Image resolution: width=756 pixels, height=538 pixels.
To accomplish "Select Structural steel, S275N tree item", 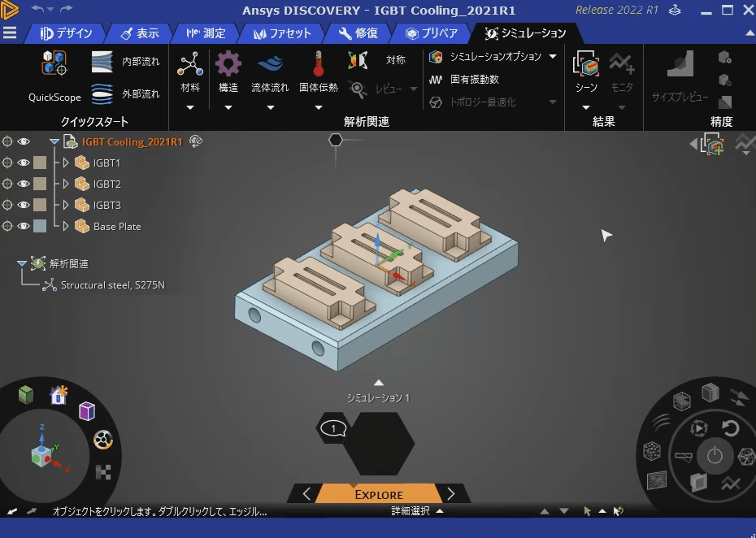I will click(104, 285).
